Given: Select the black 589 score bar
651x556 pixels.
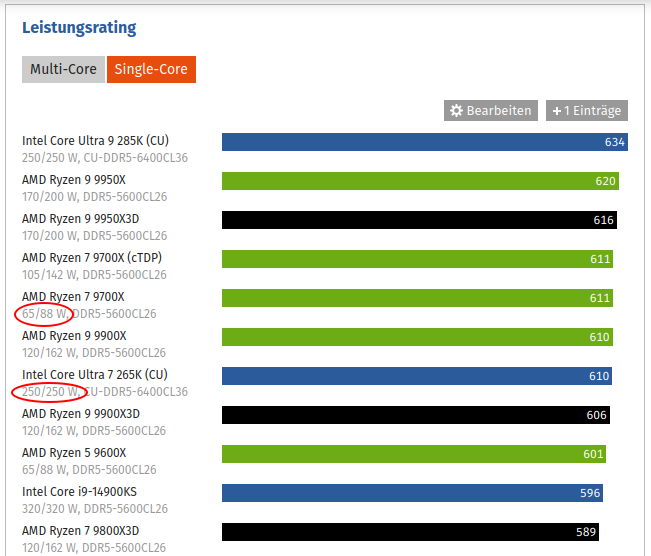Looking at the screenshot, I should tap(410, 532).
